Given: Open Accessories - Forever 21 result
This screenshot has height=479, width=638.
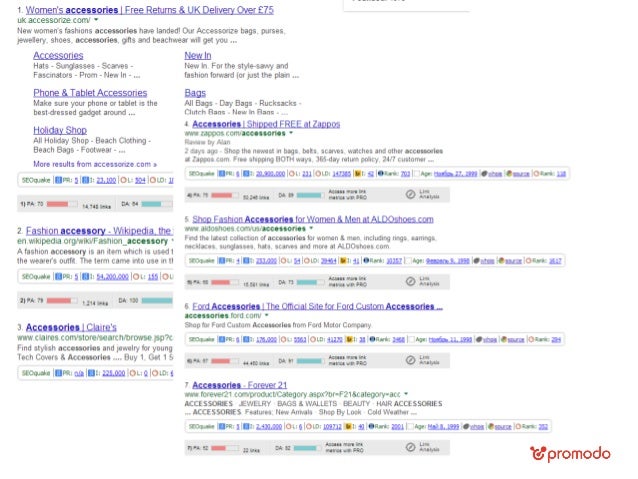Looking at the screenshot, I should point(240,385).
